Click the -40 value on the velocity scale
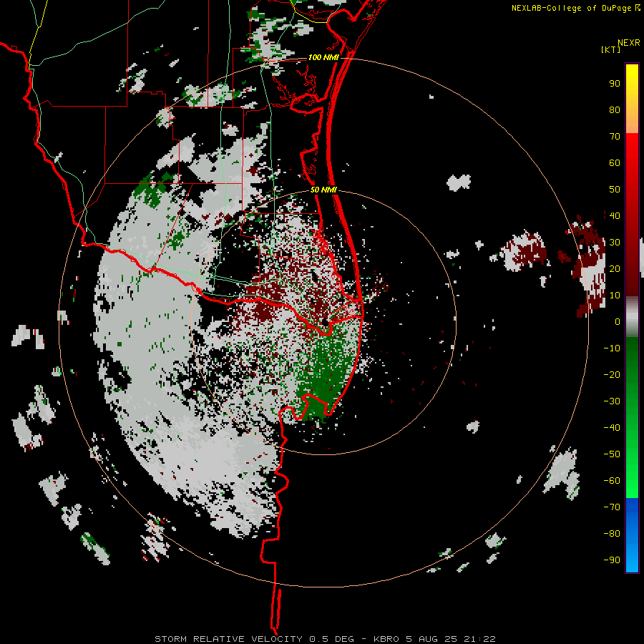644x644 pixels. (x=612, y=428)
